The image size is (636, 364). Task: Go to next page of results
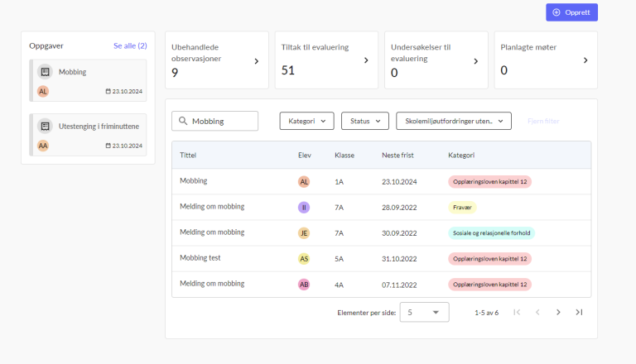coord(558,312)
